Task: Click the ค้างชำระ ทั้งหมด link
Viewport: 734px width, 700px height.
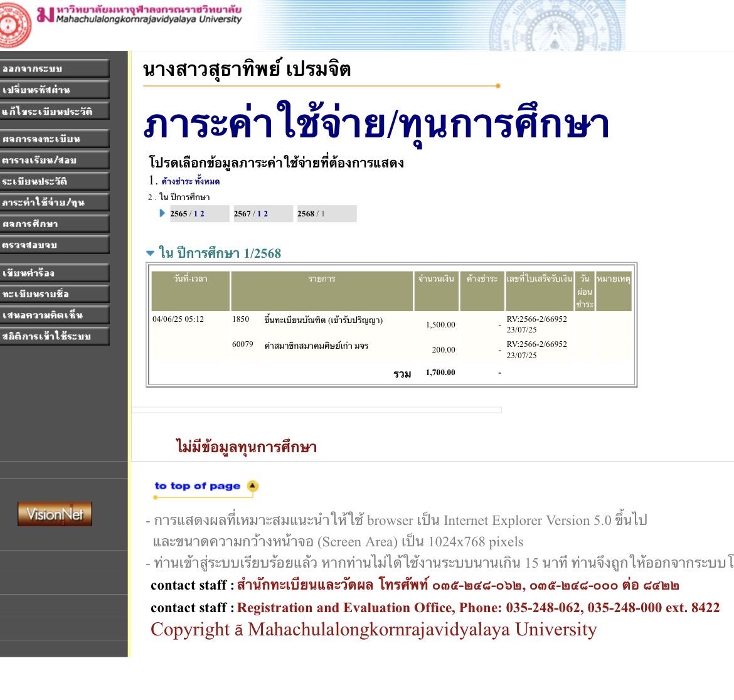Action: click(190, 181)
